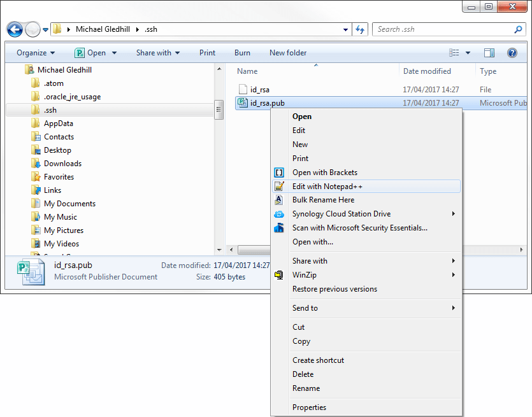Toggle the preview pane icon
This screenshot has height=417, width=532.
489,53
